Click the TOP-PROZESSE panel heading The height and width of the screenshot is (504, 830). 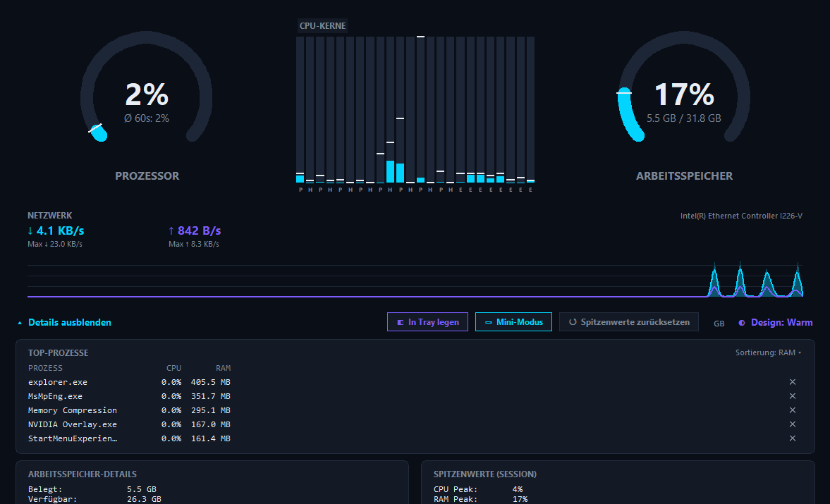[x=59, y=352]
